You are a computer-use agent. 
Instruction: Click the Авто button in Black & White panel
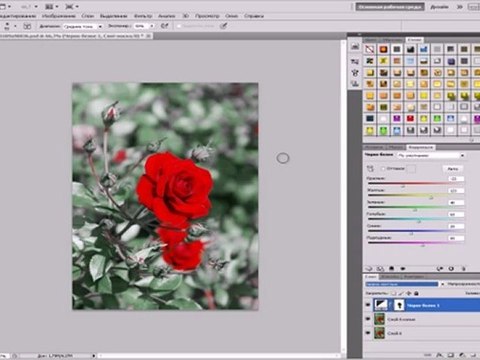point(452,169)
